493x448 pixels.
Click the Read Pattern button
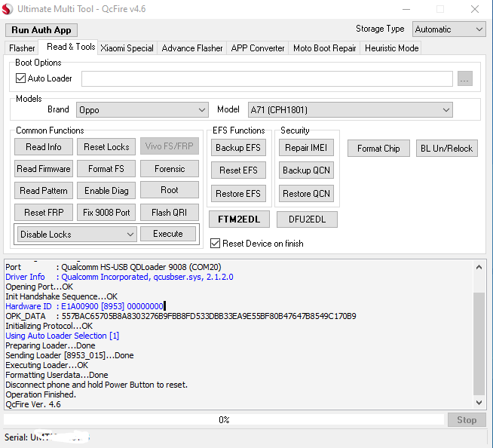(x=44, y=191)
